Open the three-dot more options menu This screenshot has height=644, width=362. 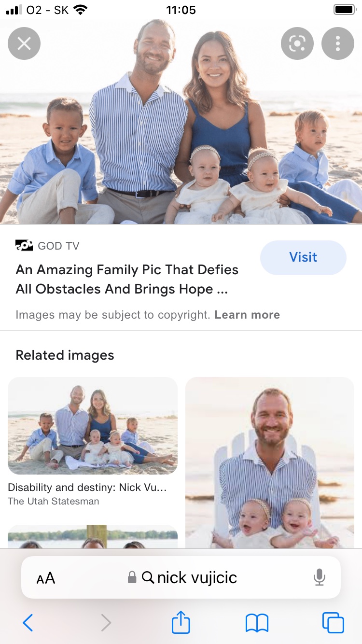pyautogui.click(x=338, y=44)
